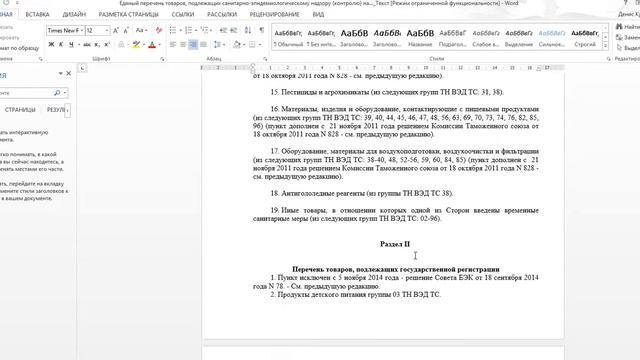Apply multilevel list

tap(204, 30)
